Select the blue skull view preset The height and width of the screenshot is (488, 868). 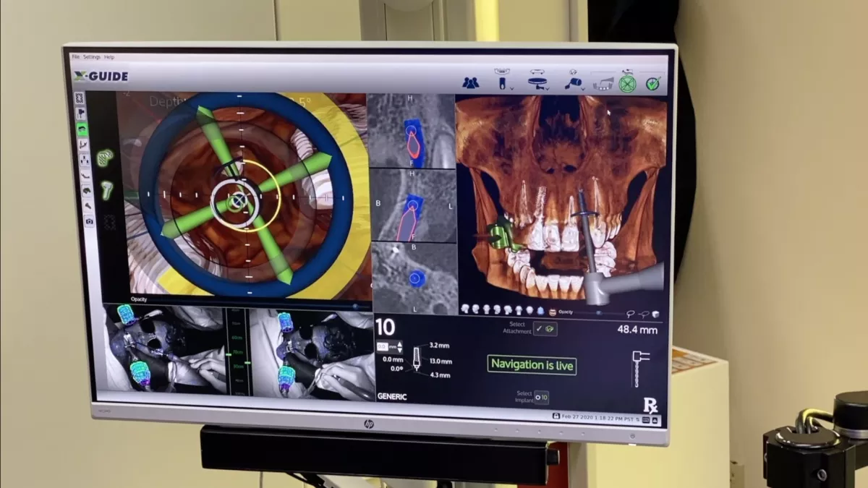pyautogui.click(x=540, y=311)
